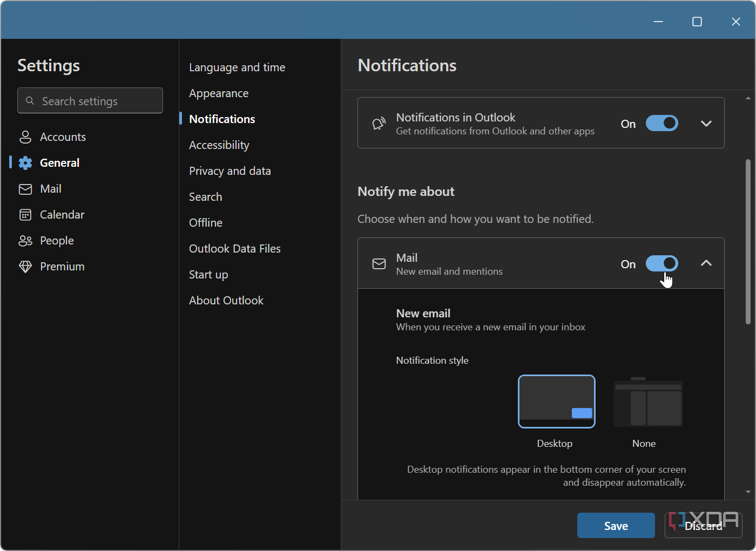
Task: Open Calendar settings via its icon
Action: tap(25, 214)
